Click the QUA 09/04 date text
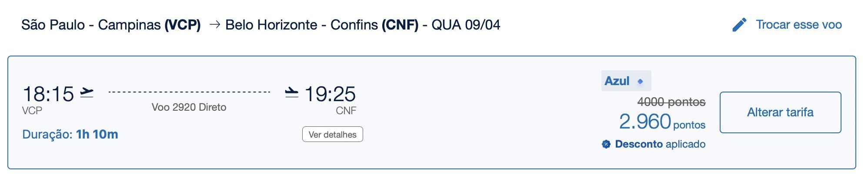This screenshot has height=178, width=868. [466, 25]
